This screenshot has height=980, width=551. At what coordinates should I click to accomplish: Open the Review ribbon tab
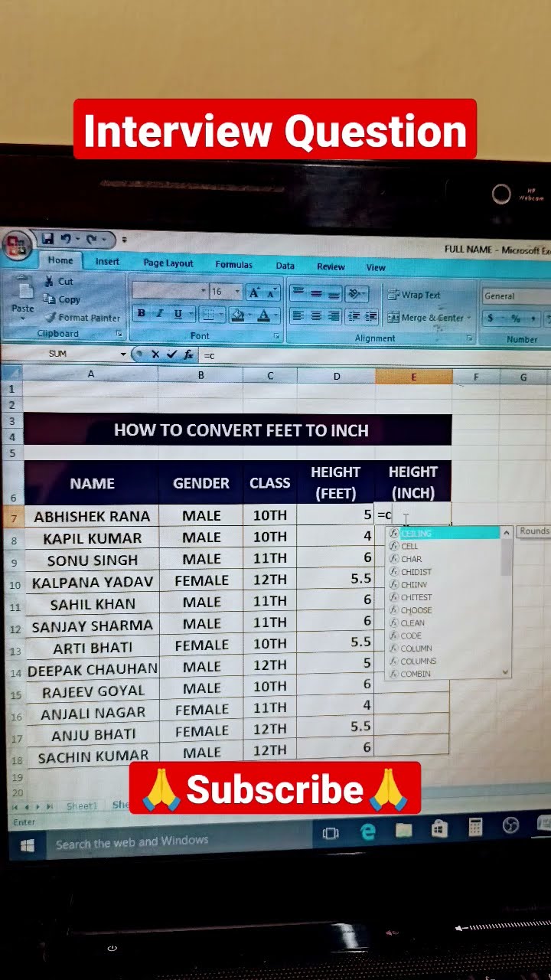coord(331,266)
